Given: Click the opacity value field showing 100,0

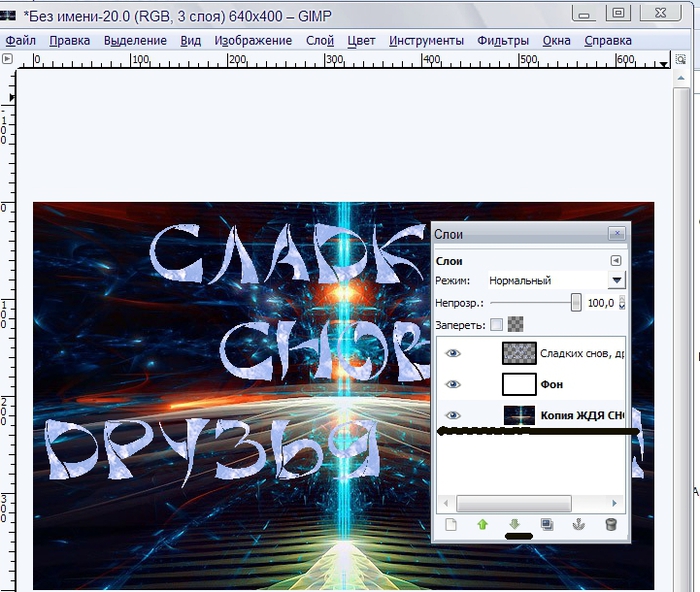Looking at the screenshot, I should click(x=601, y=303).
